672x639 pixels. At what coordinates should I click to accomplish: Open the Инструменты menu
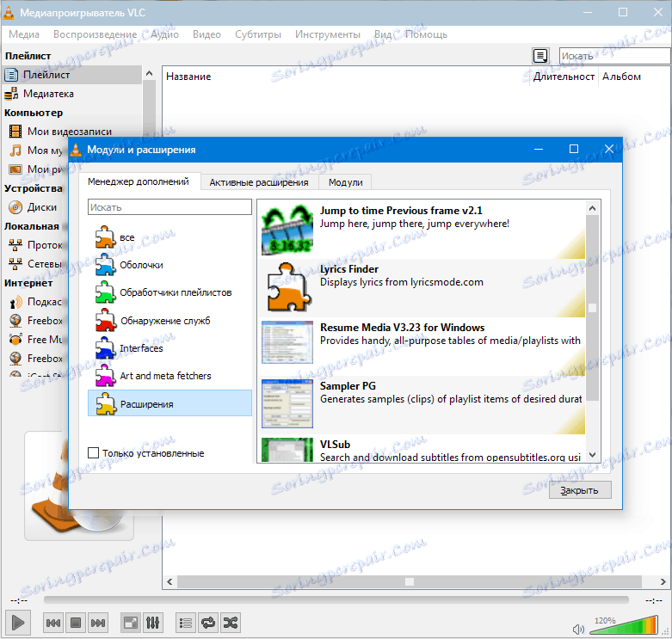click(328, 34)
